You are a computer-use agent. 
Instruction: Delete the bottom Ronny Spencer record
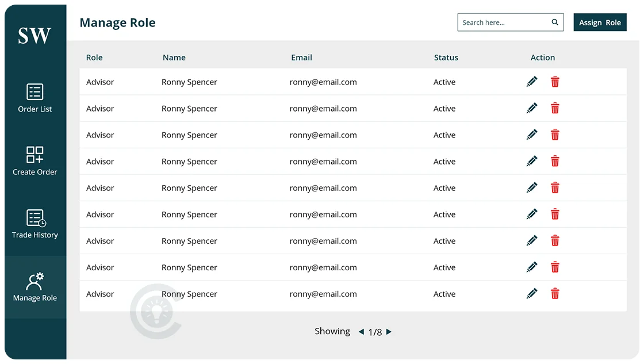click(555, 293)
